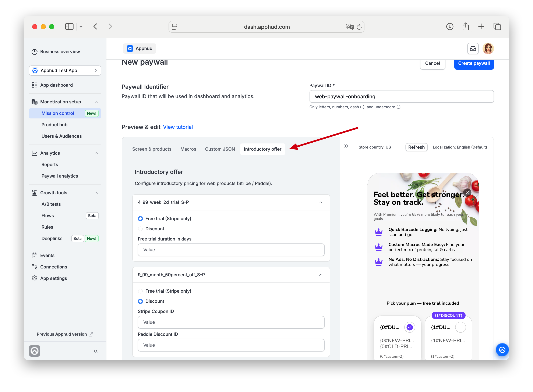Open Deeplinks in sidebar
Screen dimensions: 533x392
coord(52,238)
